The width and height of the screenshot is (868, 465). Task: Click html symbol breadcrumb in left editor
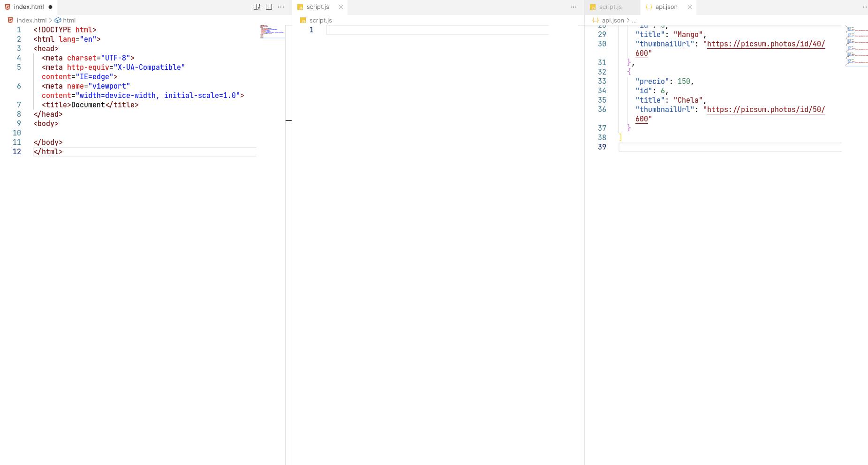[69, 20]
